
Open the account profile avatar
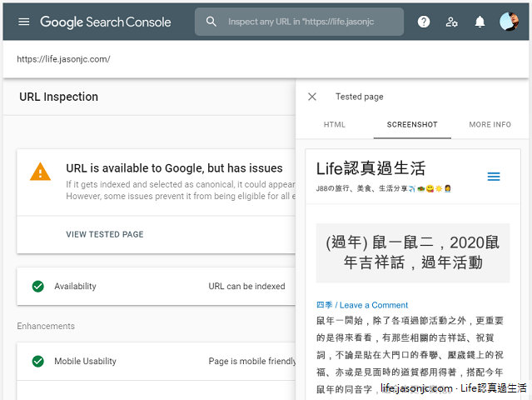509,22
